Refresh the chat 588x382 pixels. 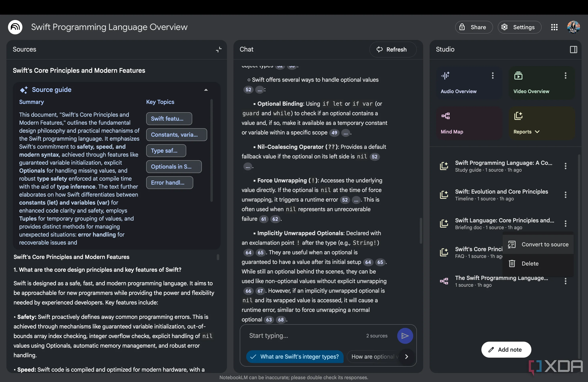click(x=393, y=49)
